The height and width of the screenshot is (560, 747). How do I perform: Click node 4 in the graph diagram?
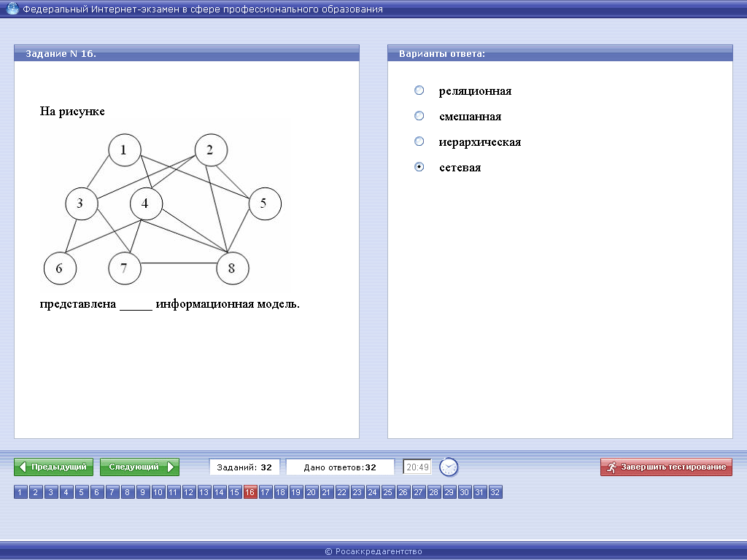(145, 203)
